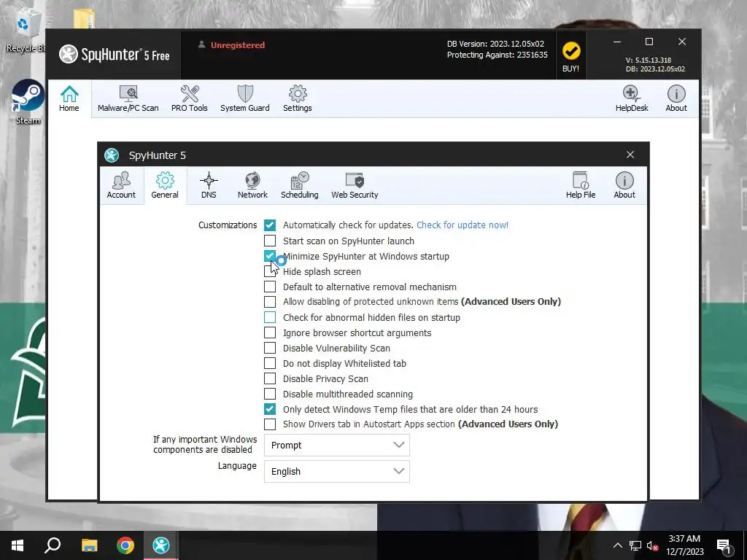The height and width of the screenshot is (560, 747).
Task: Open taskbar Search
Action: (53, 545)
